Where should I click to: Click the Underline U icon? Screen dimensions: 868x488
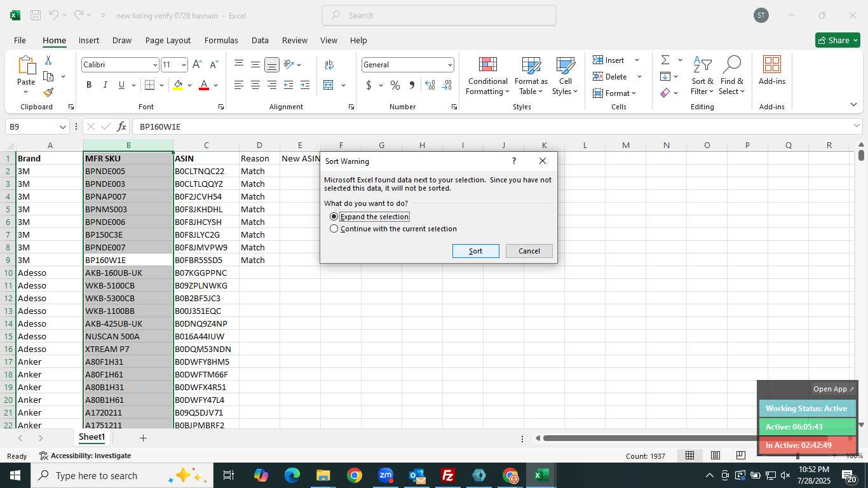click(121, 85)
